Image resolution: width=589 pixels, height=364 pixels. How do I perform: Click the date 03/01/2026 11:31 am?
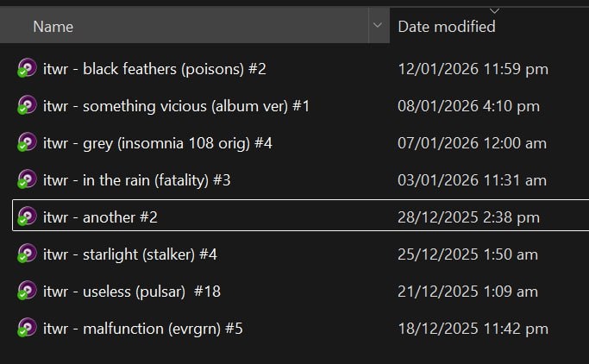coord(472,180)
